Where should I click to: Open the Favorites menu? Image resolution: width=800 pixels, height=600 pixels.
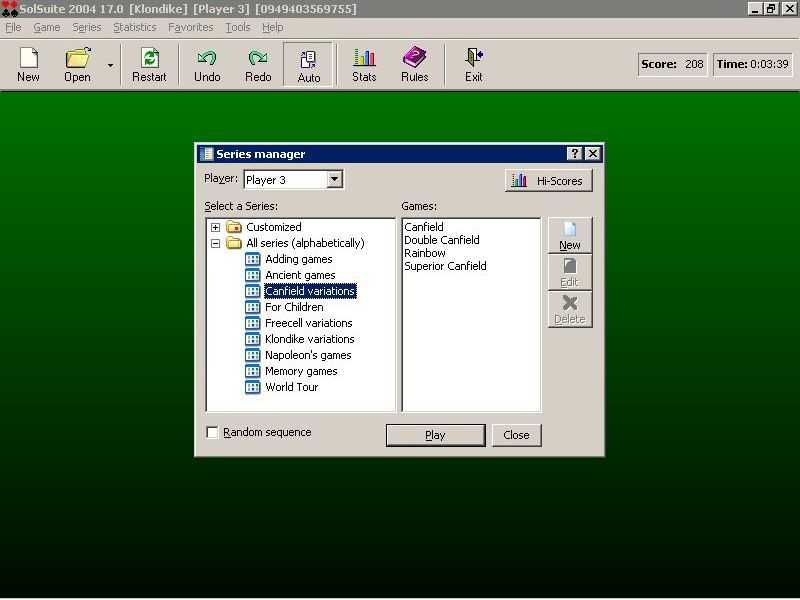(190, 27)
